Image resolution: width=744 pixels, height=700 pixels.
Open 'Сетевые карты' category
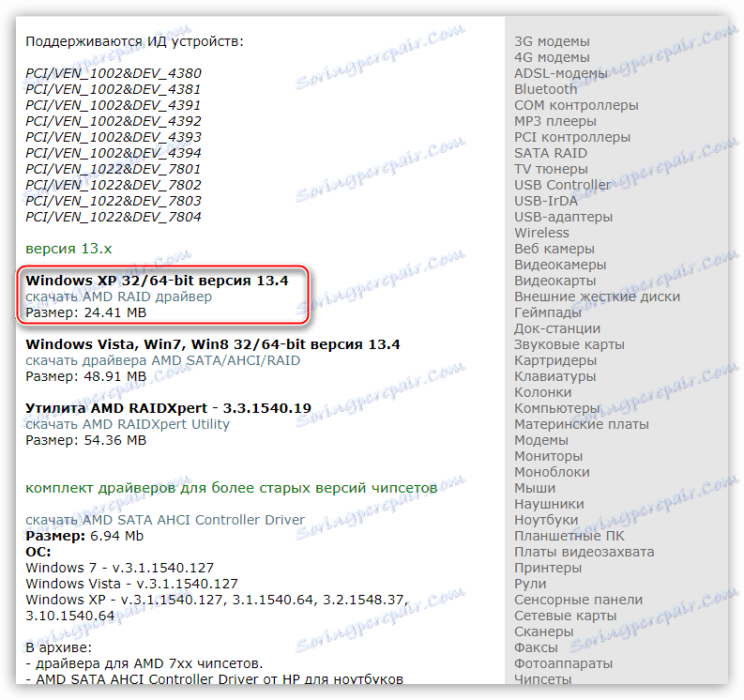(x=566, y=616)
